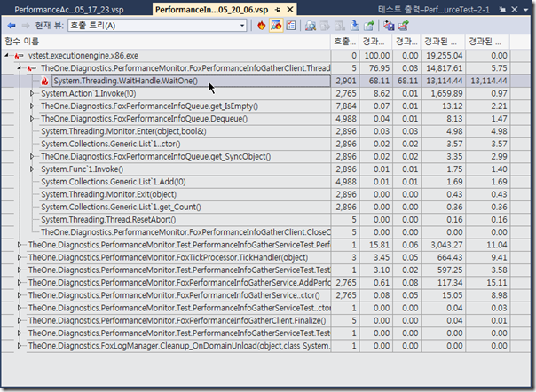Click the 117.34 elapsed time cell
Image resolution: width=536 pixels, height=392 pixels.
[x=443, y=283]
